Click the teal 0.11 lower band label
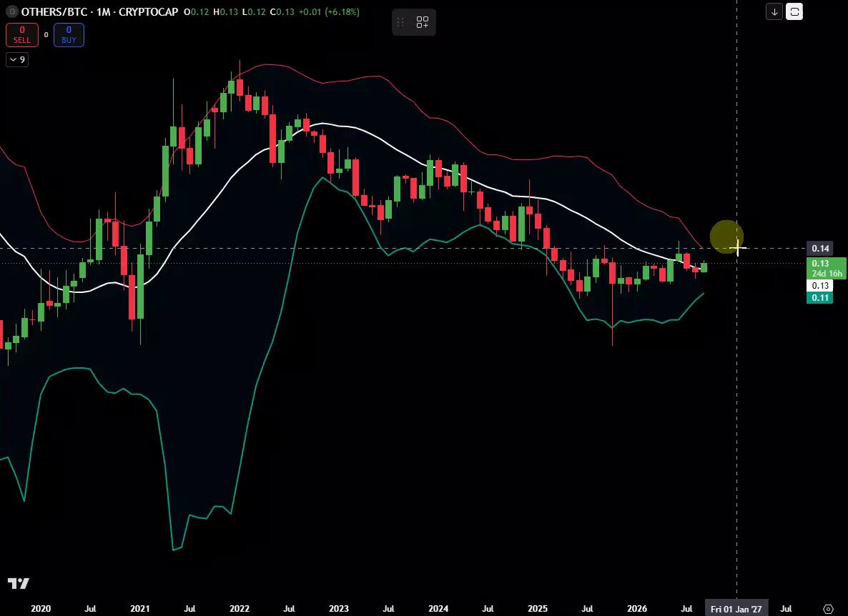Image resolution: width=848 pixels, height=616 pixels. point(820,298)
